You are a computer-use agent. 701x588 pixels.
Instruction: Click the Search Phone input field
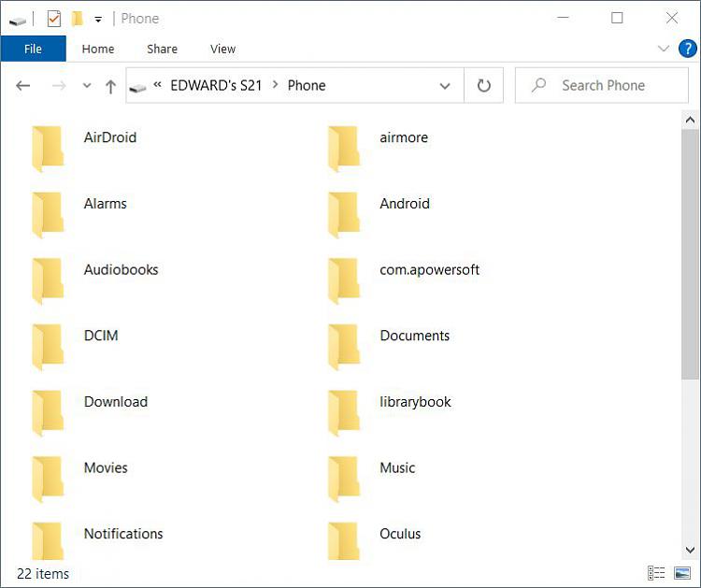602,85
